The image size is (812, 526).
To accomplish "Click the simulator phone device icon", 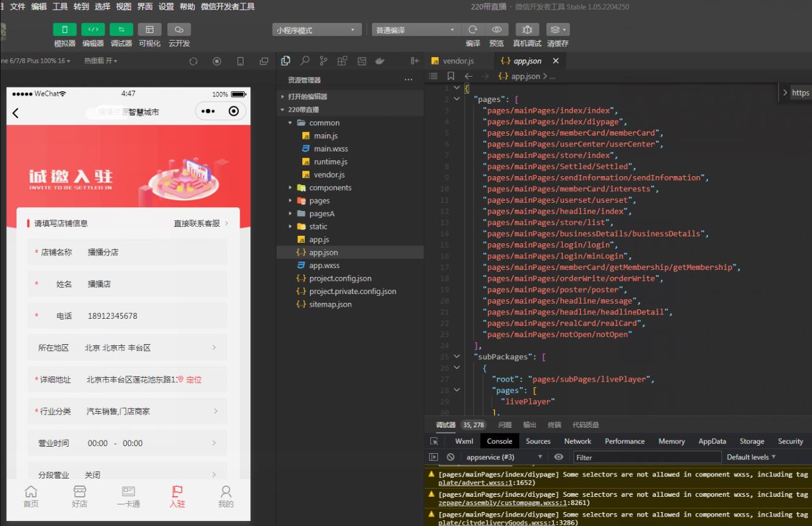I will tap(240, 61).
